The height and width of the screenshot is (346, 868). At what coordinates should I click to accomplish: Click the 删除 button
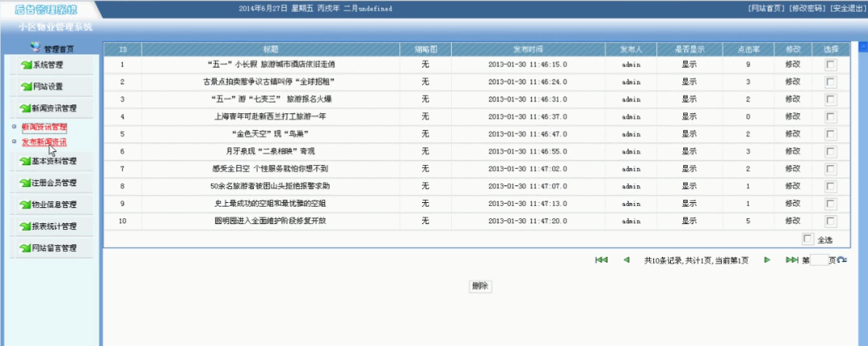coord(480,286)
